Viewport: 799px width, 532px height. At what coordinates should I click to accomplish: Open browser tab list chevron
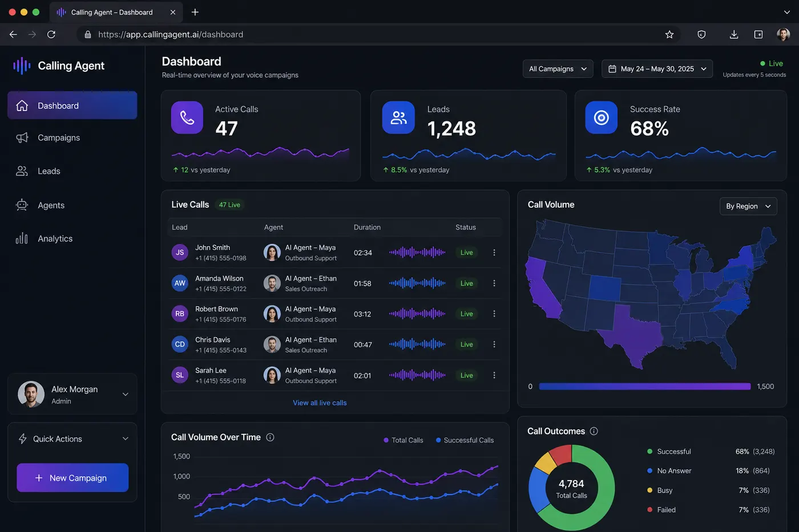tap(787, 12)
